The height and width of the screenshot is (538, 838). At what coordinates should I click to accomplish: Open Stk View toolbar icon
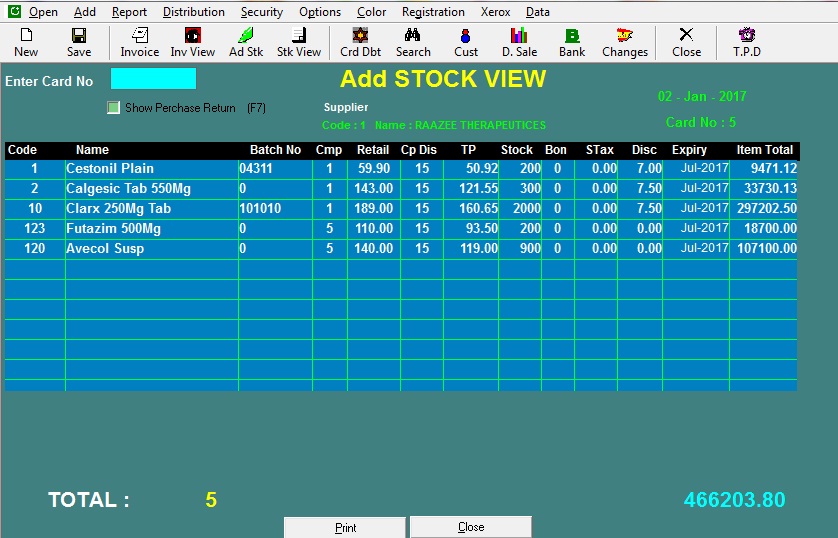tap(299, 35)
